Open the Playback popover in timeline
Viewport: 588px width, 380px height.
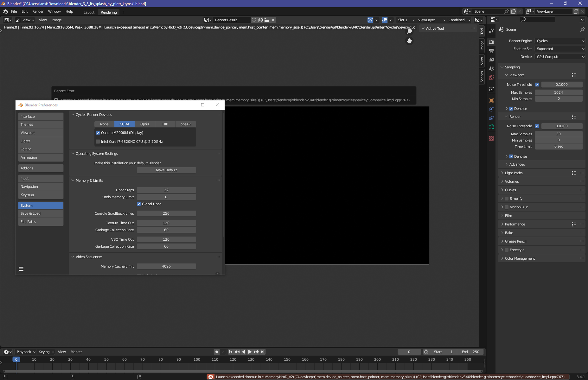pos(26,352)
